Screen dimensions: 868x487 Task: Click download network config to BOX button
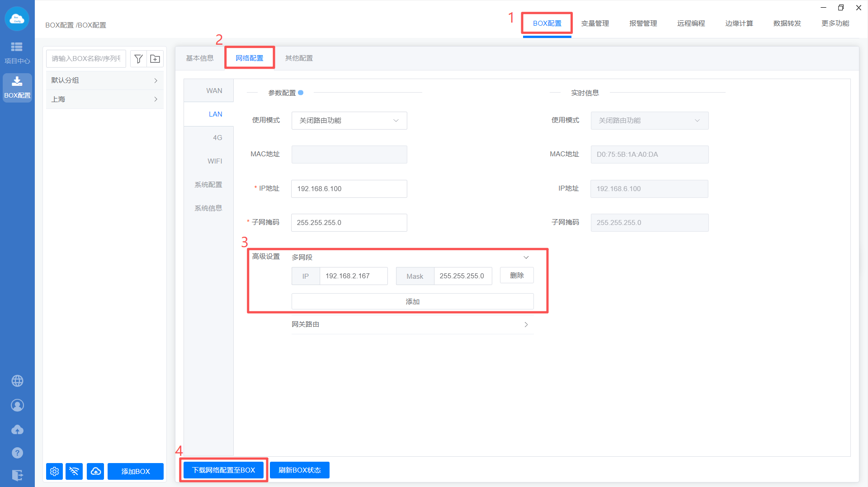(224, 470)
